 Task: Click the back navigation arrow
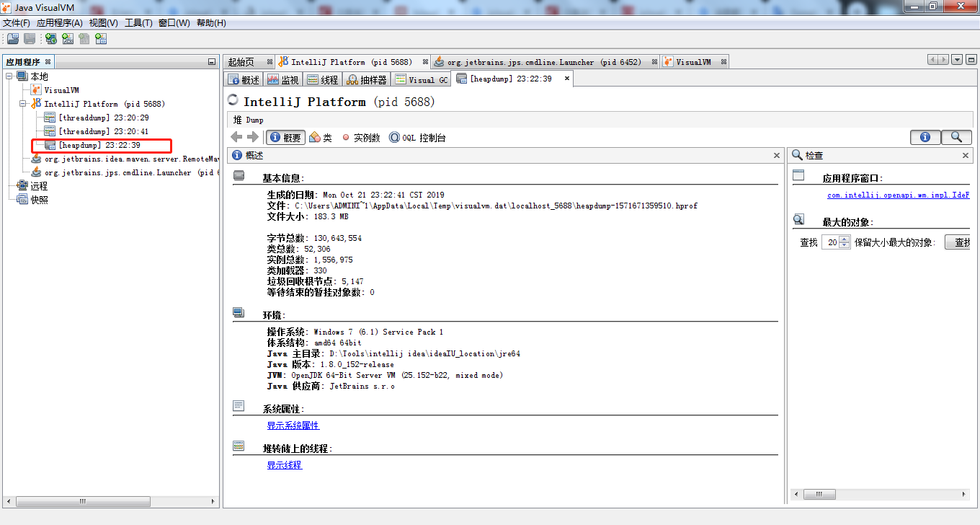click(x=236, y=137)
